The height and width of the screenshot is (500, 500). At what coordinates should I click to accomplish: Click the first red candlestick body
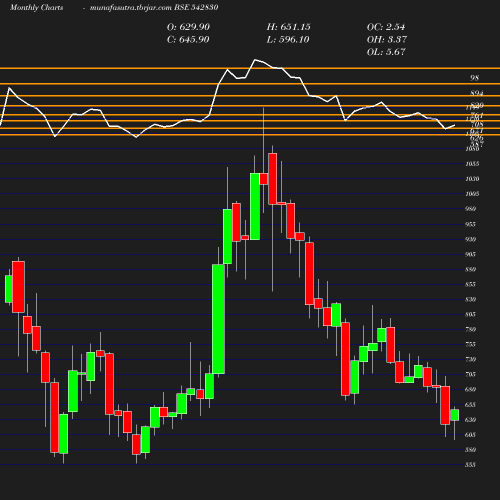pyautogui.click(x=18, y=287)
